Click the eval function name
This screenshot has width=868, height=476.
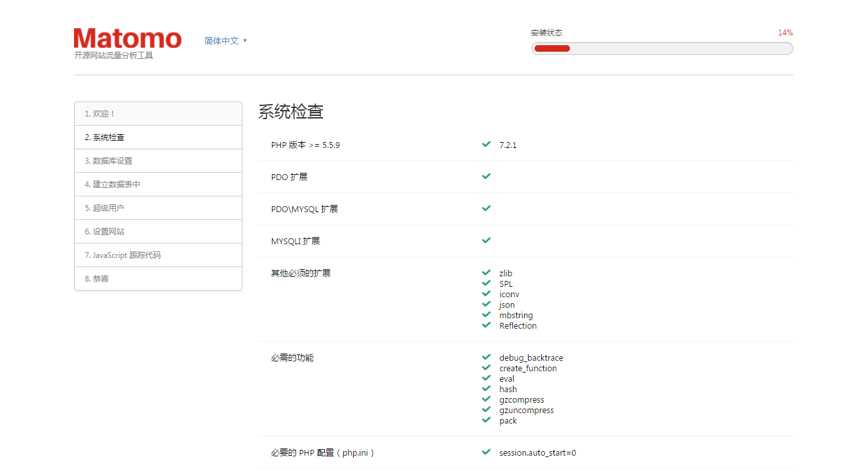(506, 379)
